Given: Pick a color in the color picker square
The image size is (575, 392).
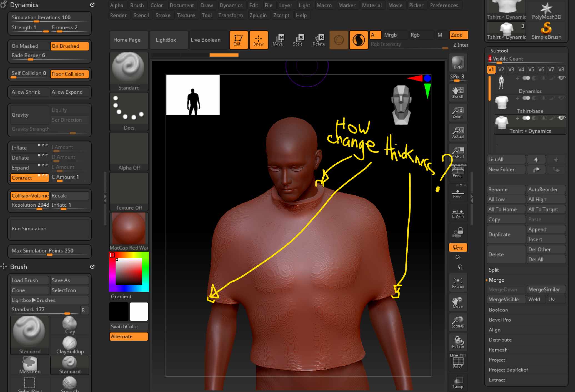Looking at the screenshot, I should [x=129, y=271].
